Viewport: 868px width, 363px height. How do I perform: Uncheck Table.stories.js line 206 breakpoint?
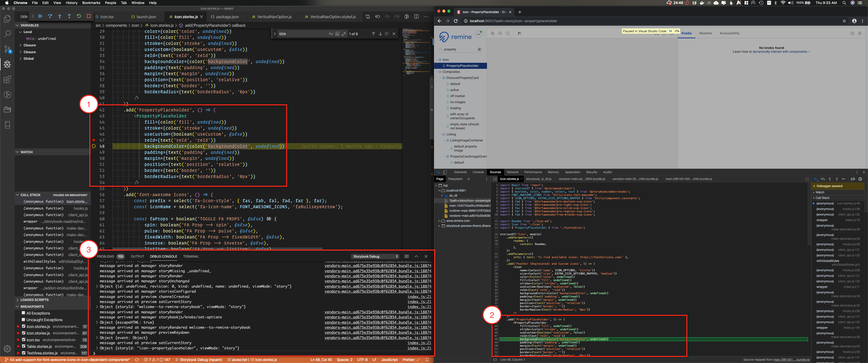click(23, 346)
